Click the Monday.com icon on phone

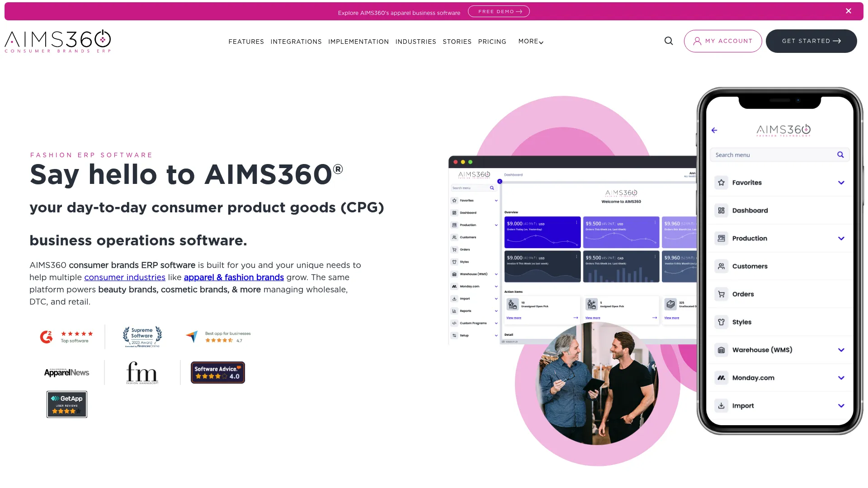click(x=722, y=378)
